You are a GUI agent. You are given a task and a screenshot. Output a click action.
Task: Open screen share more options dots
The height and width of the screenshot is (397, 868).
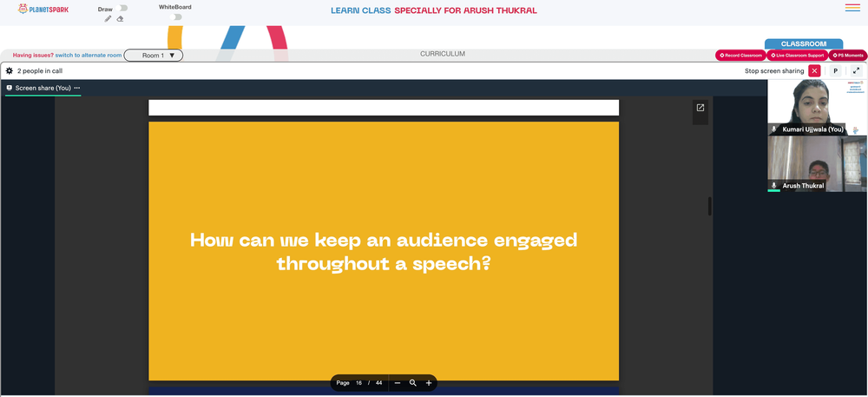click(x=77, y=88)
